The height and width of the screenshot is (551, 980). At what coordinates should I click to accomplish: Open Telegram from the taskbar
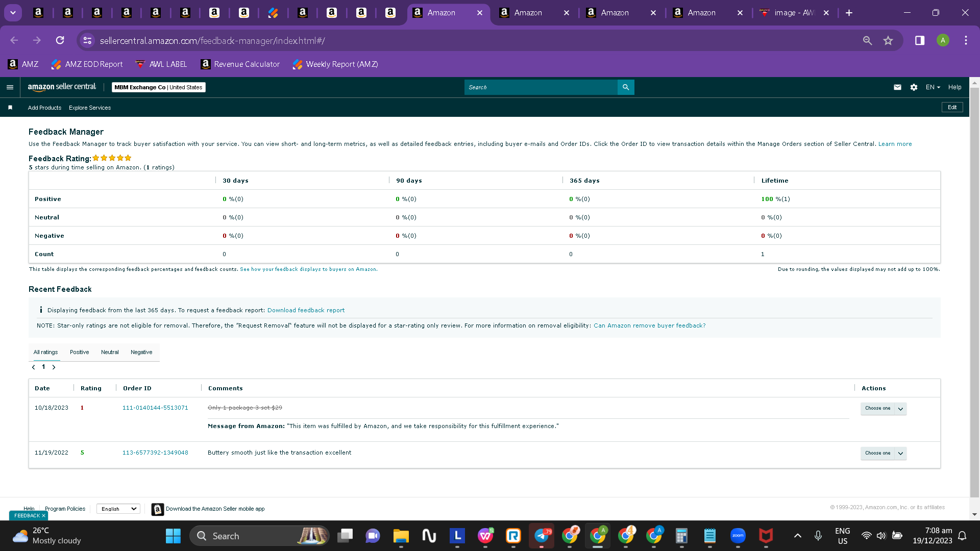coord(542,536)
